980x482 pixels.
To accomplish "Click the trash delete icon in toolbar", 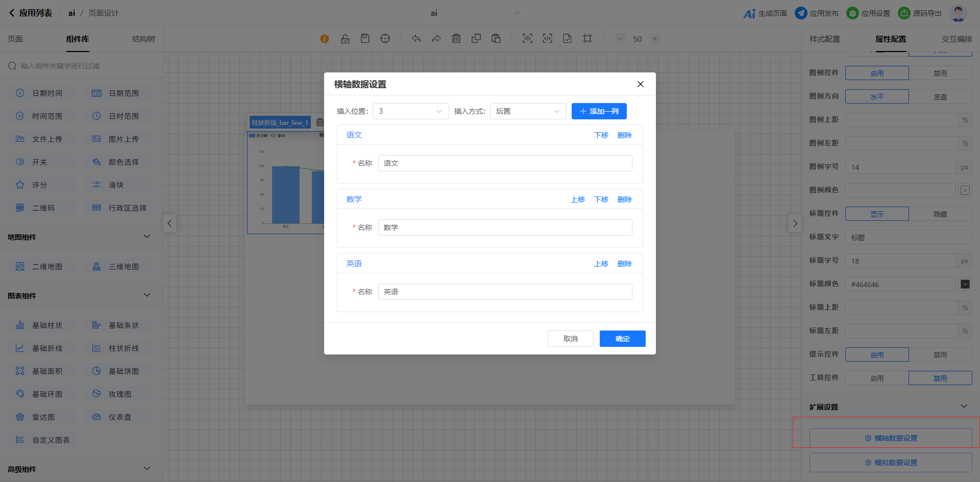I will (x=456, y=39).
